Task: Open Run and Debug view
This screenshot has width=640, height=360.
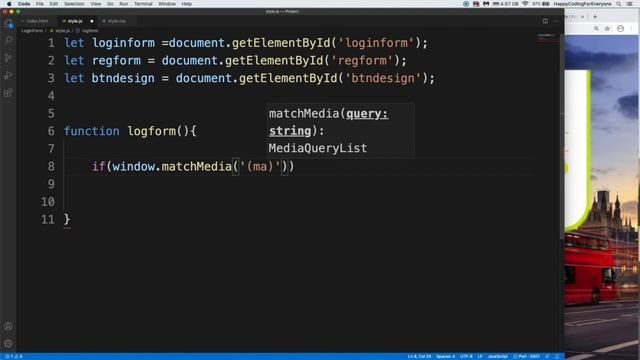Action: click(8, 75)
